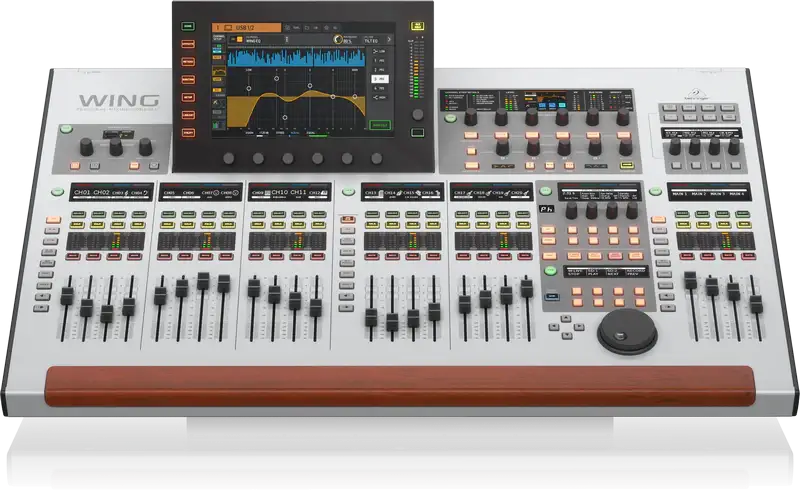Select the orange USB 1/2 channel header on screen

(246, 28)
